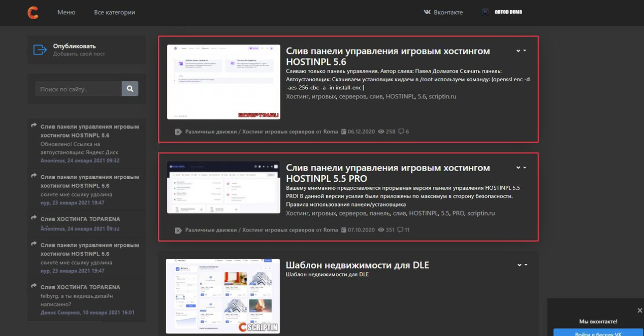Open post title HOSTINPL 5.5 PRO
644x336 pixels.
[388, 173]
